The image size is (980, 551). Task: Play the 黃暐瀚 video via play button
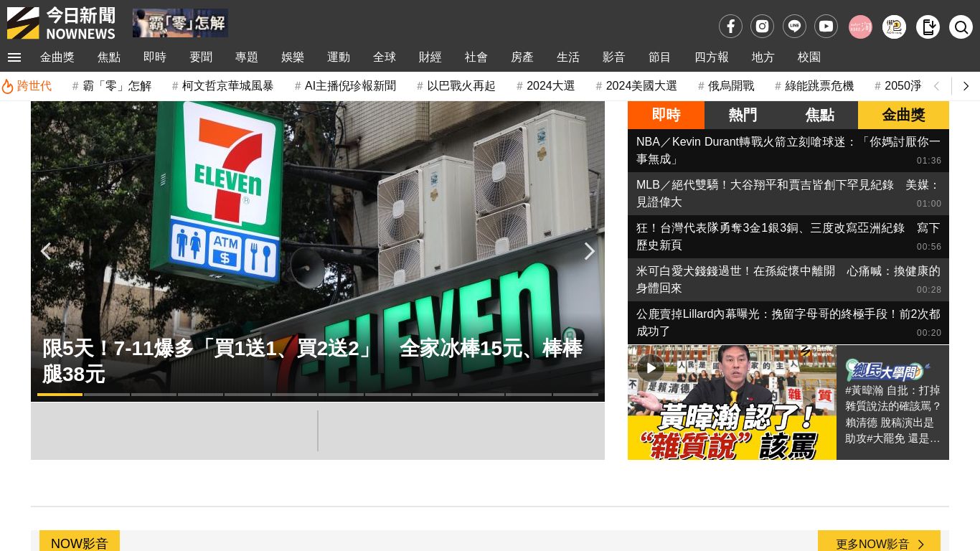tap(651, 368)
